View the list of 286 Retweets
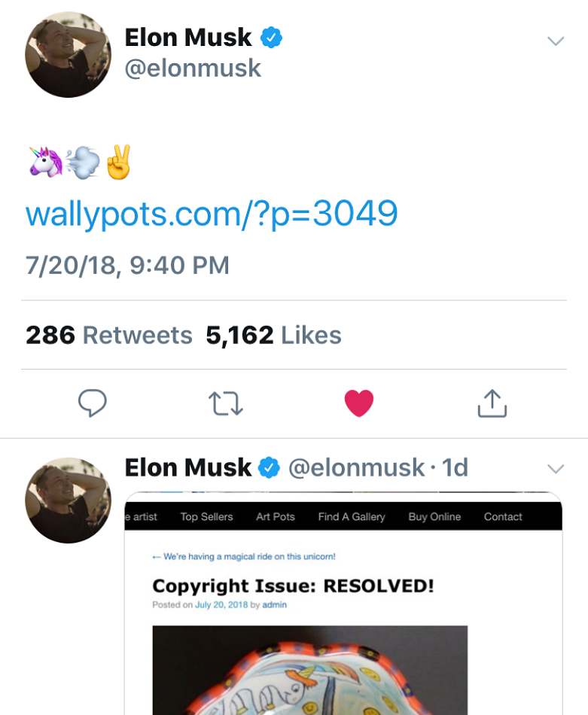Viewport: 588px width, 715px height. pos(109,335)
